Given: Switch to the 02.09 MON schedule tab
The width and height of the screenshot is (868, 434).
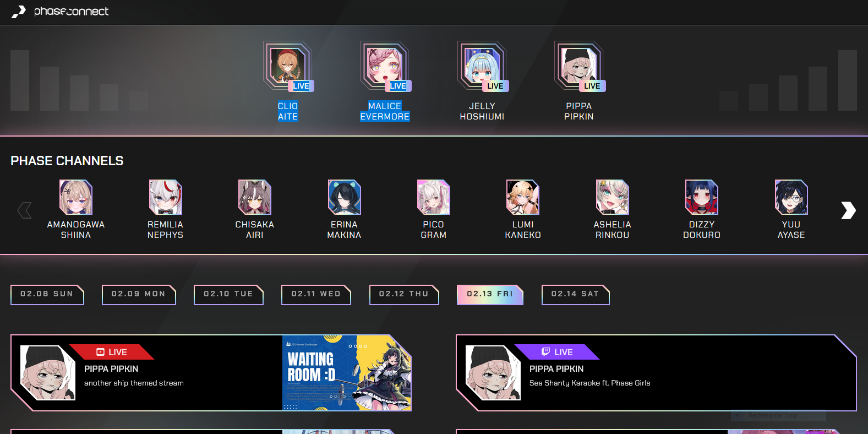Looking at the screenshot, I should tap(139, 295).
